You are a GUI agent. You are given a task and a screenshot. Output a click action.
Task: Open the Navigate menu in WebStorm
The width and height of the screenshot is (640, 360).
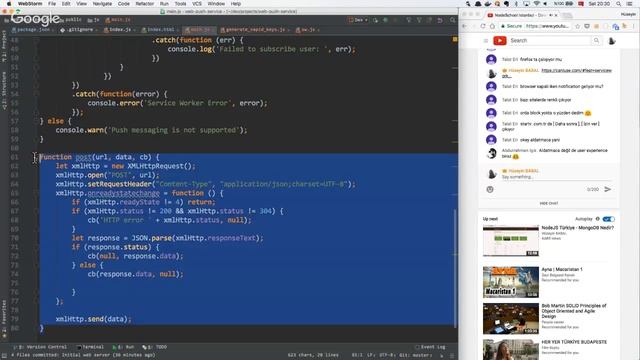[102, 4]
